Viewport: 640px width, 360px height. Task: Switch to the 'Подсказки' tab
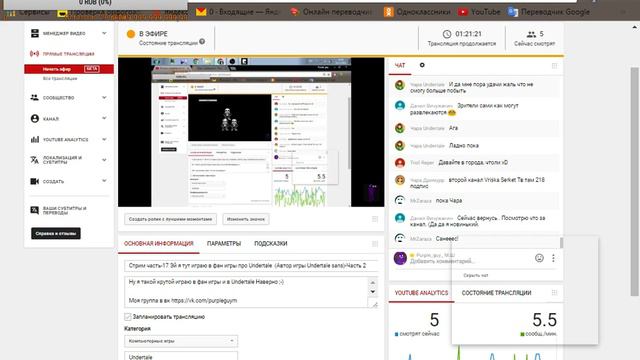pos(271,244)
